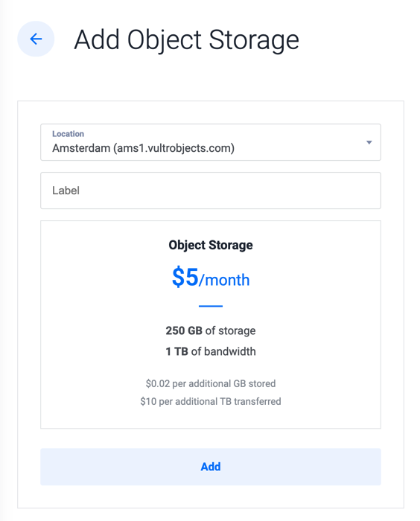Image resolution: width=420 pixels, height=521 pixels.
Task: Click $10 per additional TB transferred note
Action: point(211,401)
